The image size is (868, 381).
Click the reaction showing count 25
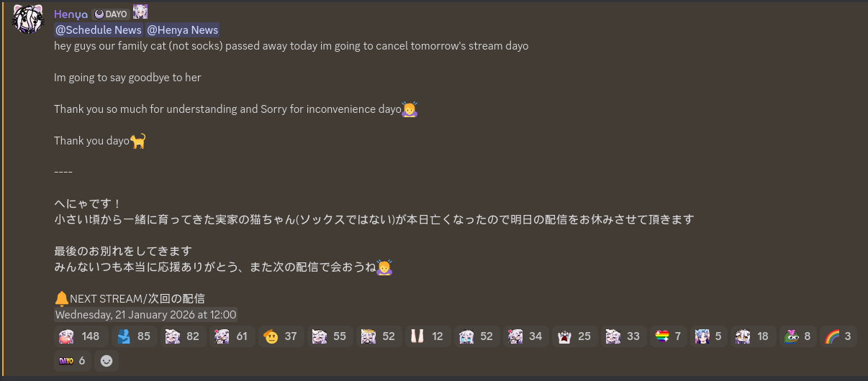pyautogui.click(x=575, y=336)
